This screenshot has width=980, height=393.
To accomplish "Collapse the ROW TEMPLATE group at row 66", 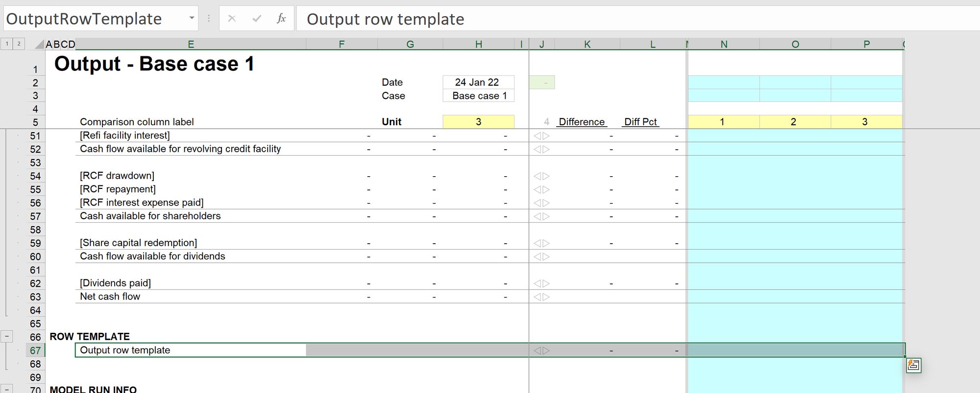I will pos(7,336).
